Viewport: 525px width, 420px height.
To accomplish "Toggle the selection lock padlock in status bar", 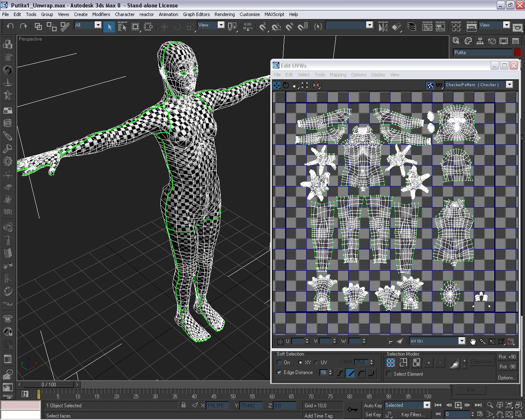I will tap(183, 405).
